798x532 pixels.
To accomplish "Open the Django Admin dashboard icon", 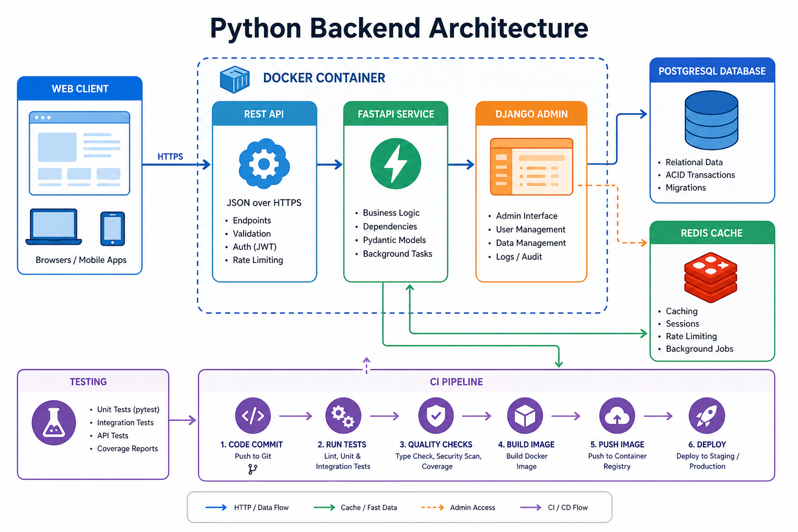I will click(531, 166).
